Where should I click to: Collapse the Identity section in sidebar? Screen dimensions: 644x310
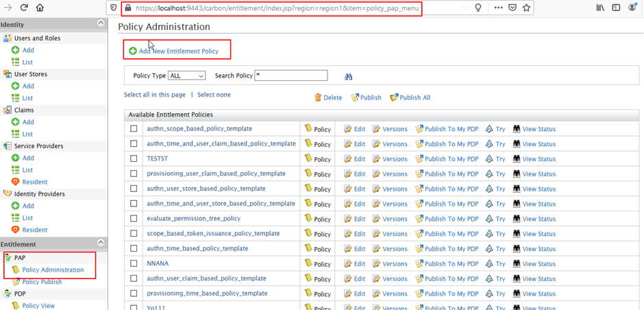[x=101, y=23]
